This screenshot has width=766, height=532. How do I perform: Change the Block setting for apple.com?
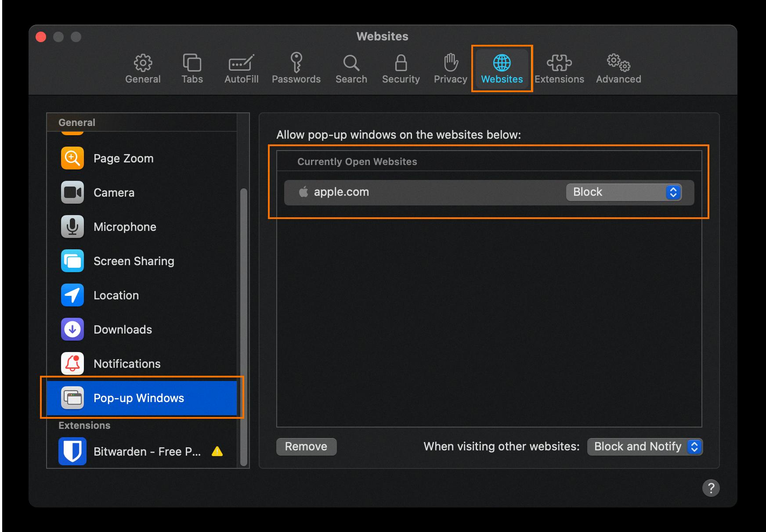[624, 192]
